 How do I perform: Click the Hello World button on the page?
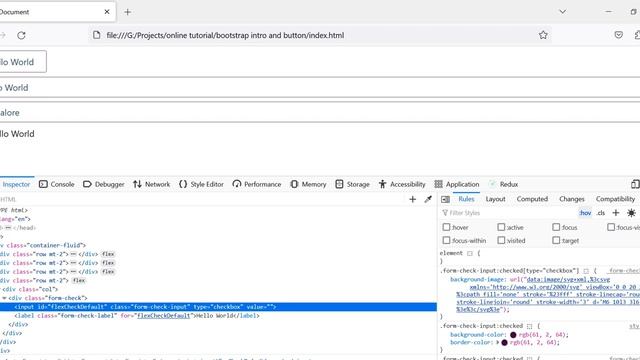(x=22, y=62)
